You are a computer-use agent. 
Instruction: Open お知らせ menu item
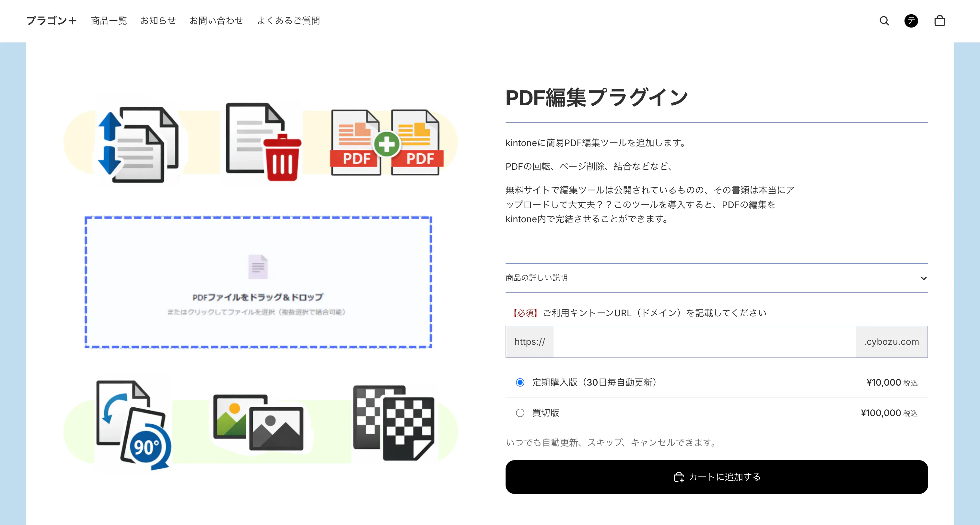[158, 21]
